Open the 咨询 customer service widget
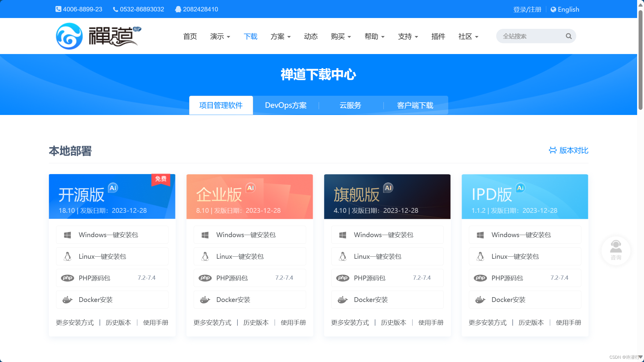 click(616, 251)
